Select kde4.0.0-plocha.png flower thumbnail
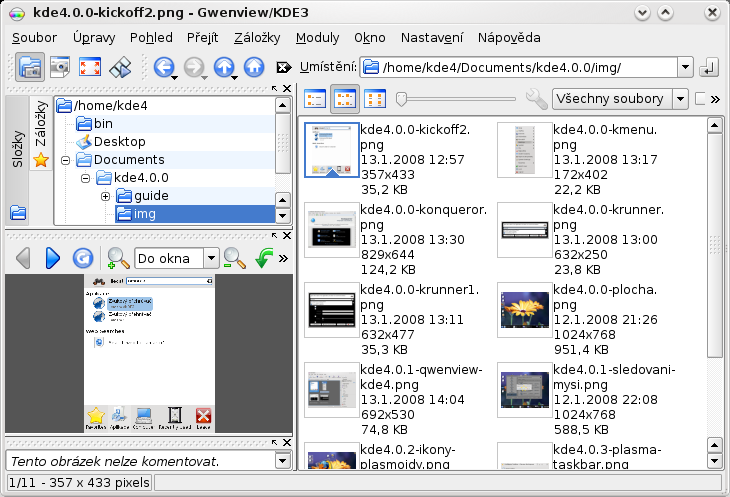730x497 pixels. pyautogui.click(x=524, y=310)
